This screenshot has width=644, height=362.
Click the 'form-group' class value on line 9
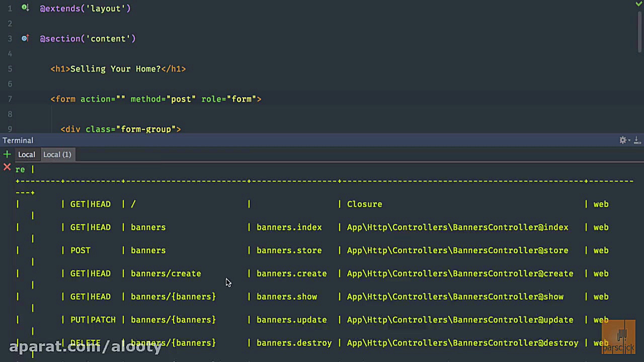coord(146,129)
